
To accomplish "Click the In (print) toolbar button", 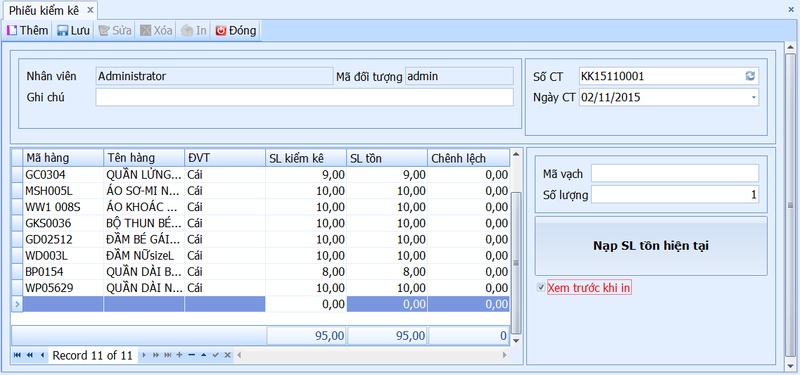I will point(194,31).
